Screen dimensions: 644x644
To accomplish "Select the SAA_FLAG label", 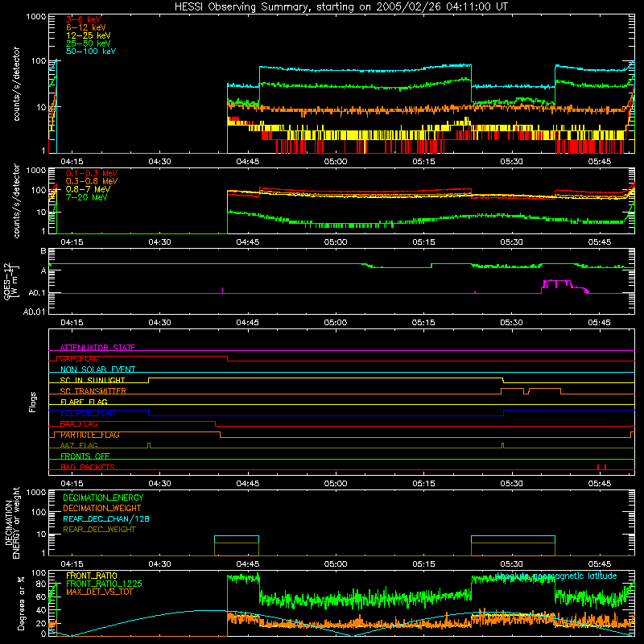I will coord(79,424).
